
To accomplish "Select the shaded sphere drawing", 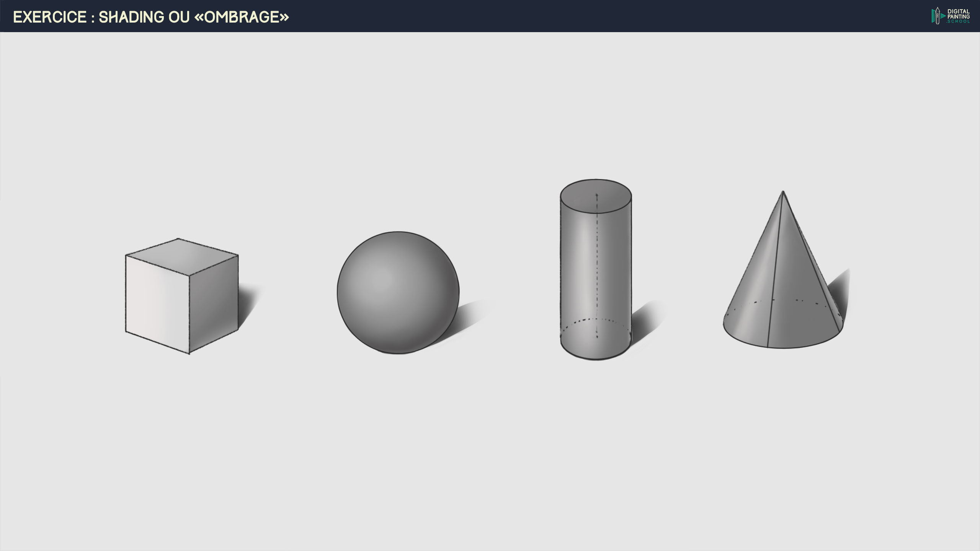I will click(x=398, y=293).
